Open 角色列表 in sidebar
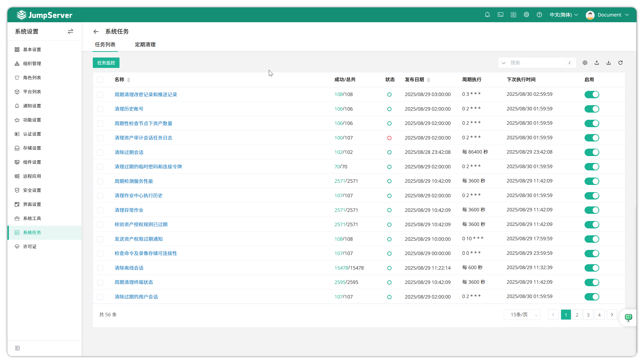Screen dimensions: 644x361 click(x=44, y=78)
